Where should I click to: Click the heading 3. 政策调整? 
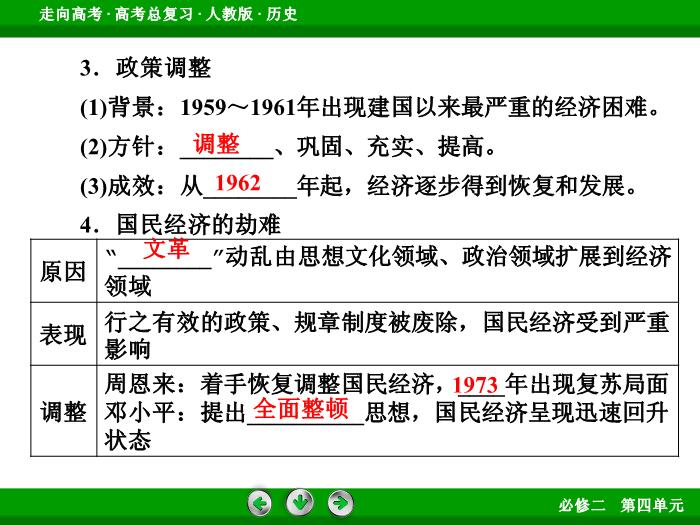(146, 68)
